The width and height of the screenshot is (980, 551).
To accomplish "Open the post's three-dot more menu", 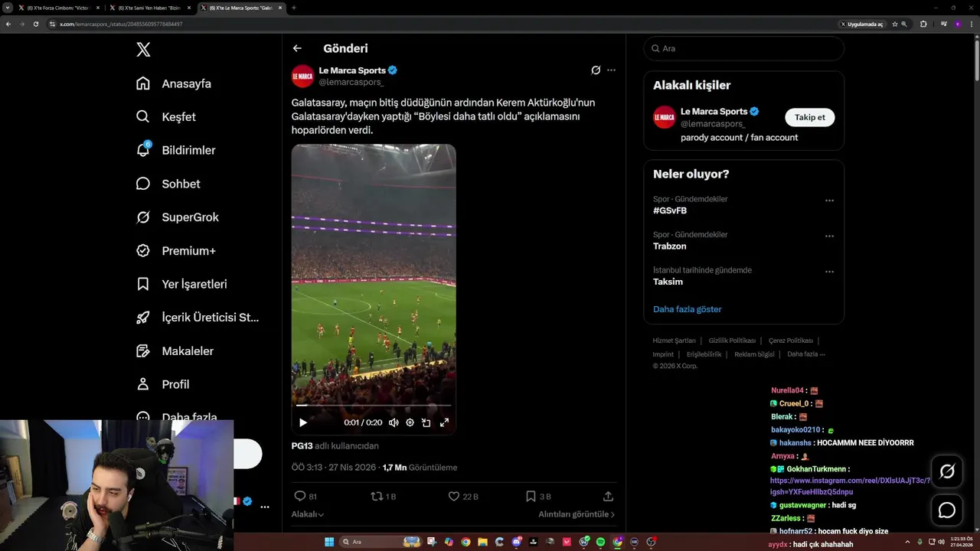I will tap(611, 70).
